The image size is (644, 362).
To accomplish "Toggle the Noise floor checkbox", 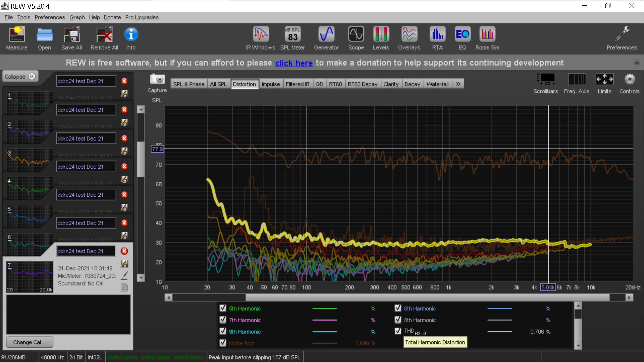I will tap(223, 343).
